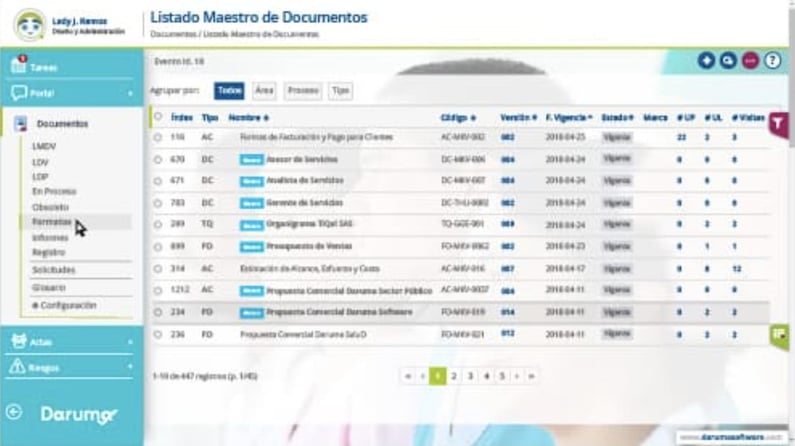Screen dimensions: 795x446
Task: Open Obsoleto in Documentos submenu
Action: tap(50, 207)
